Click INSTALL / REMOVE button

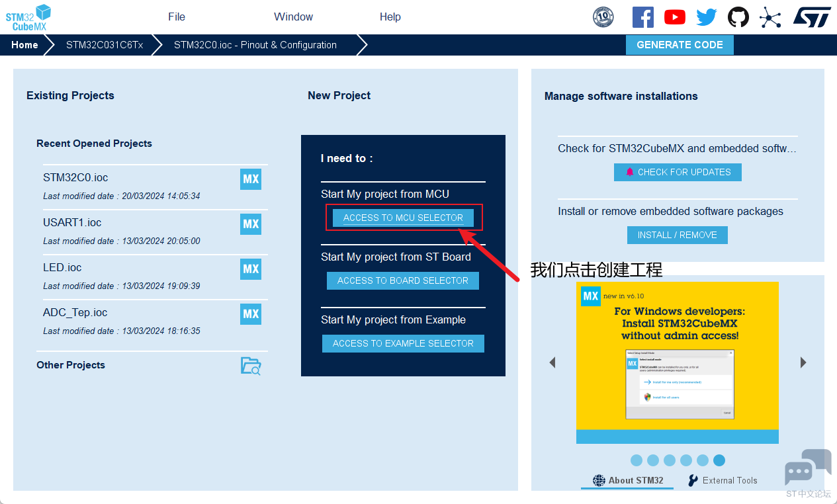[x=678, y=235]
